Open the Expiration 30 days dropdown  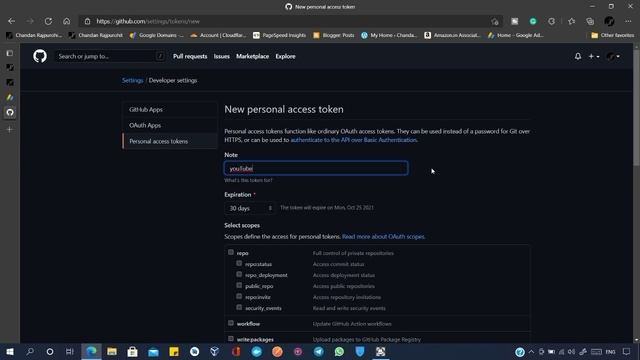coord(250,208)
